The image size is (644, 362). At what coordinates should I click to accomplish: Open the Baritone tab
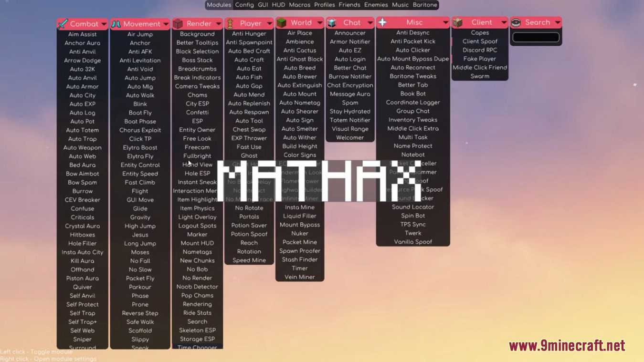(425, 5)
